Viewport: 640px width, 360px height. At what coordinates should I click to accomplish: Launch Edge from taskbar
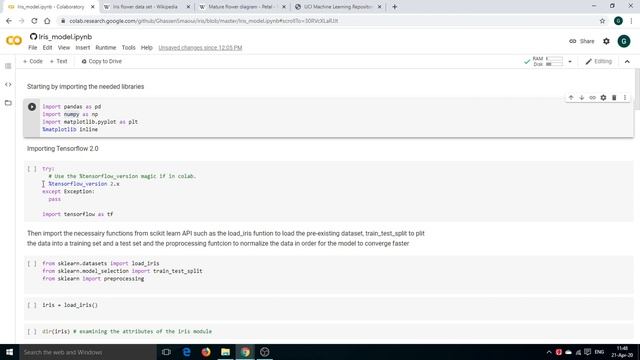[186, 352]
